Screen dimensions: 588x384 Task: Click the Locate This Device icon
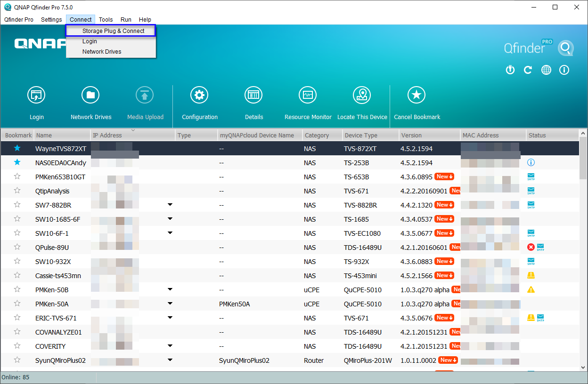coord(362,96)
